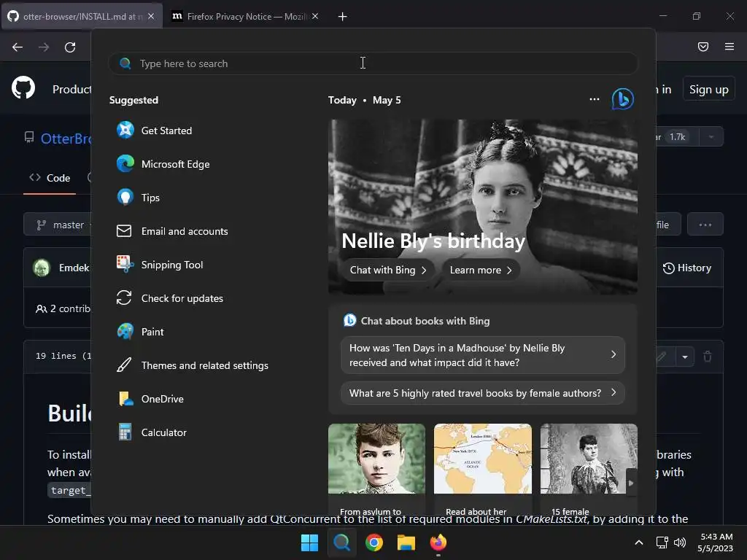Image resolution: width=747 pixels, height=560 pixels.
Task: Advance thumbnail carousel with right arrow
Action: point(631,483)
